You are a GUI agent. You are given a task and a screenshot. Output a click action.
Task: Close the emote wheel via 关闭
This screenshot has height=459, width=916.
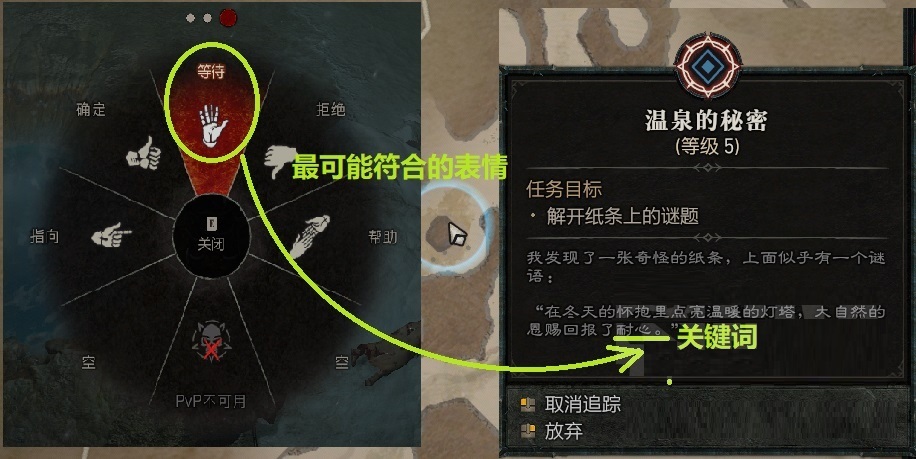pyautogui.click(x=211, y=235)
